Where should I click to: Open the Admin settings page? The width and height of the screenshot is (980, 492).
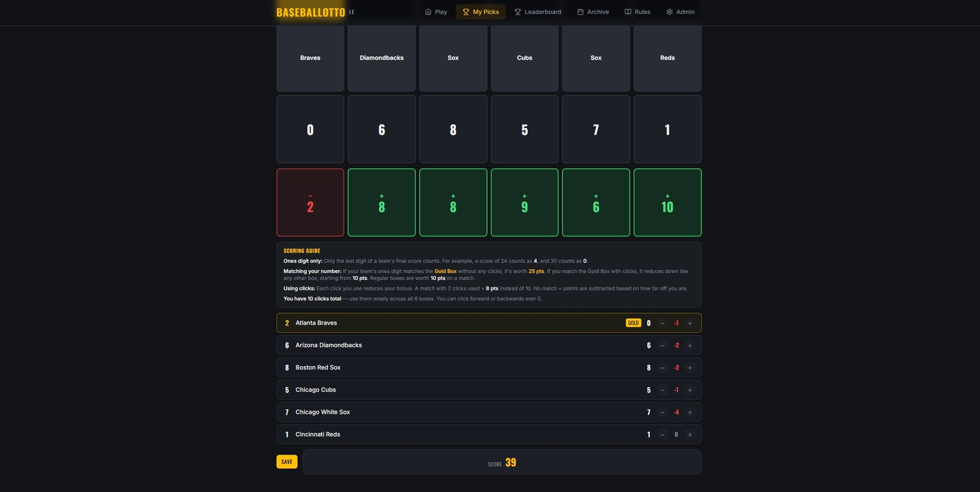pos(680,12)
